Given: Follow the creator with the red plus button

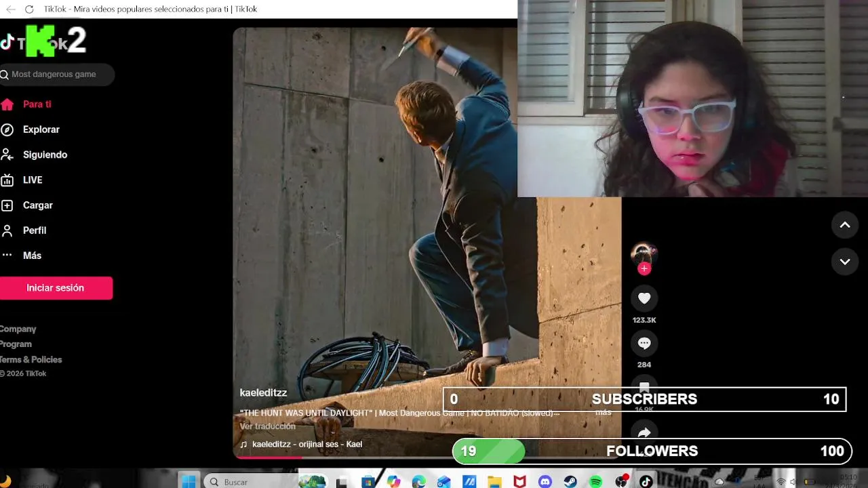Looking at the screenshot, I should (644, 268).
